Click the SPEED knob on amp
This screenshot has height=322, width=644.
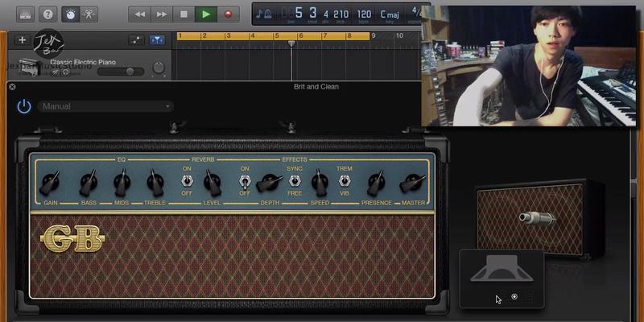point(320,183)
